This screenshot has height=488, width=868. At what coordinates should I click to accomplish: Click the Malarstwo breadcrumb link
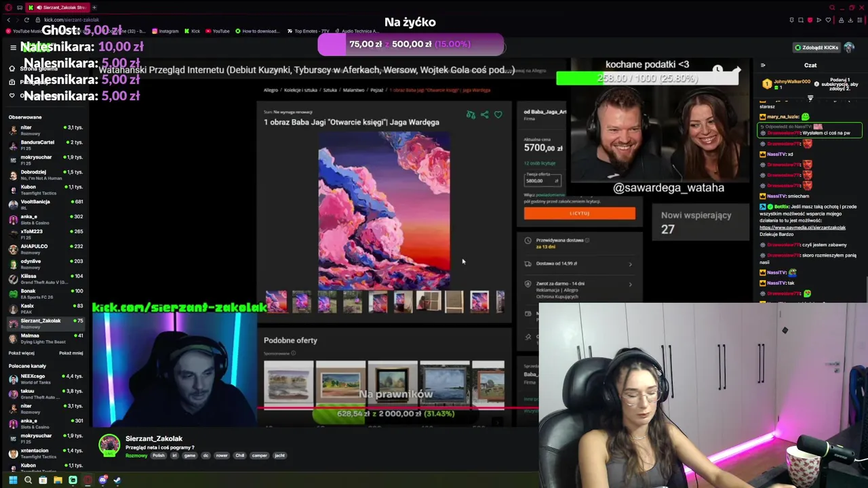click(x=354, y=90)
